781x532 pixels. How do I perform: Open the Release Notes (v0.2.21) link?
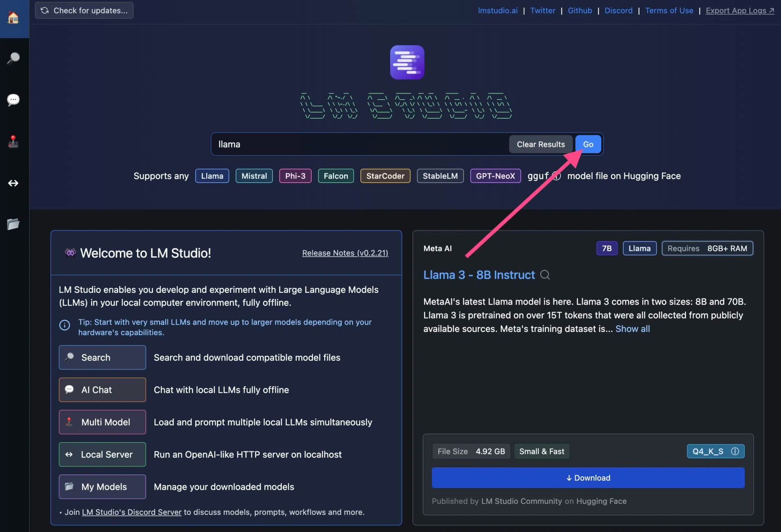click(345, 253)
